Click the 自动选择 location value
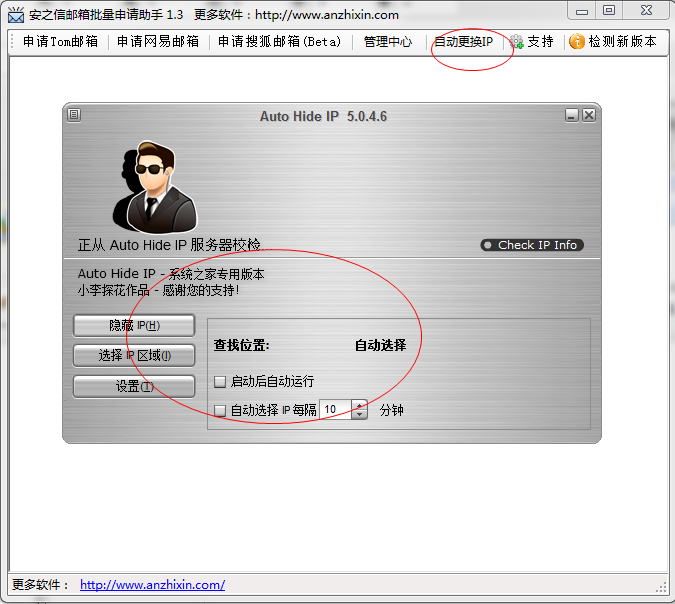This screenshot has height=604, width=675. pos(380,345)
